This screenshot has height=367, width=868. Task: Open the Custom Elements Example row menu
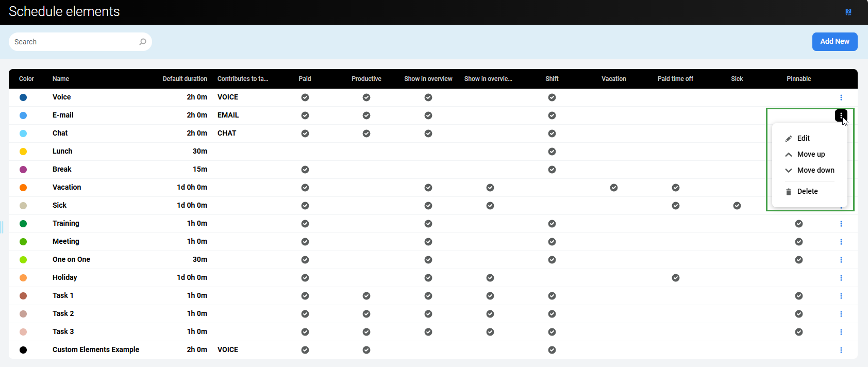tap(841, 350)
